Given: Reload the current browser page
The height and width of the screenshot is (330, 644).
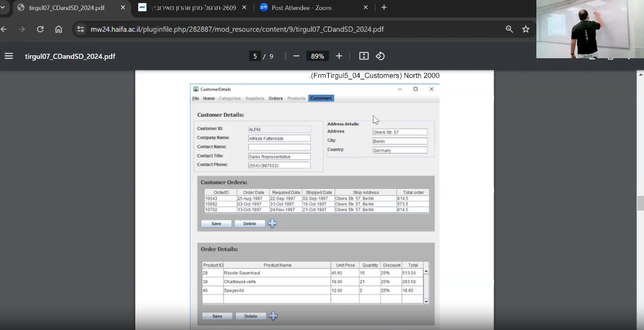Looking at the screenshot, I should pyautogui.click(x=40, y=29).
